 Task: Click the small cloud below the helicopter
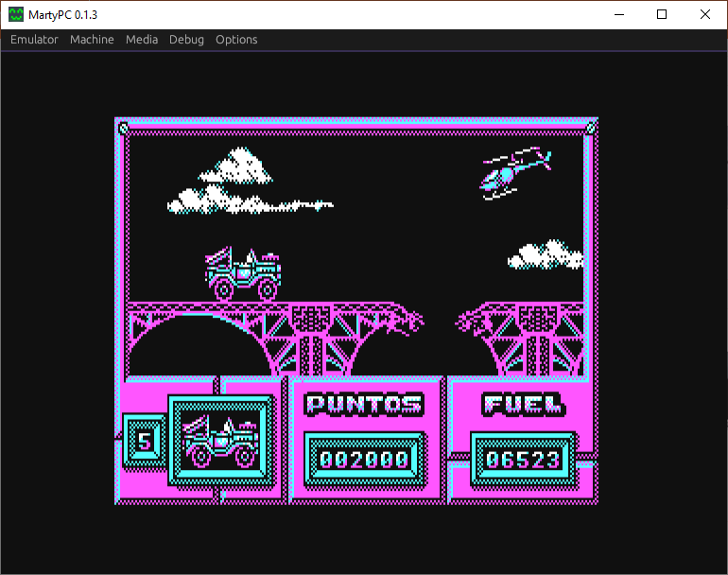tap(546, 255)
